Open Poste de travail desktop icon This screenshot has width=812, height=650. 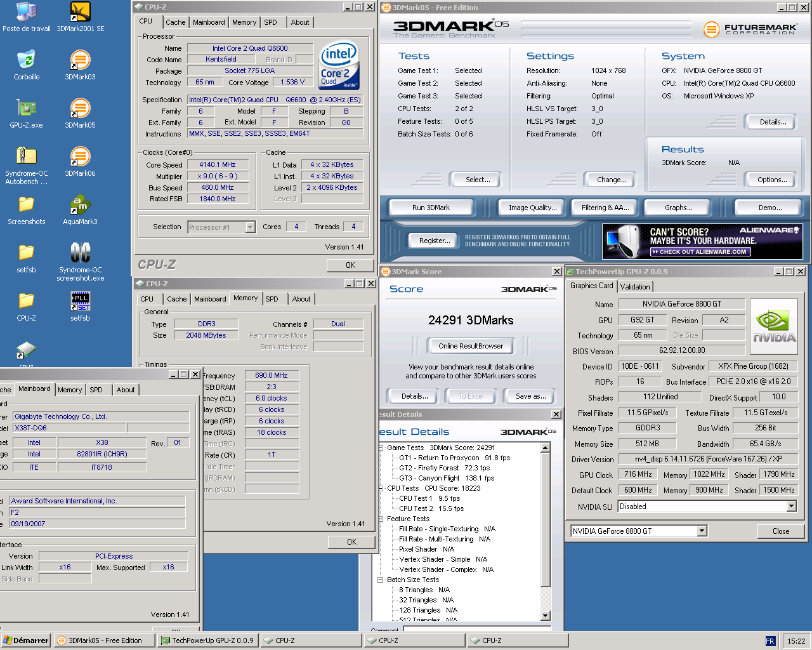(x=26, y=17)
